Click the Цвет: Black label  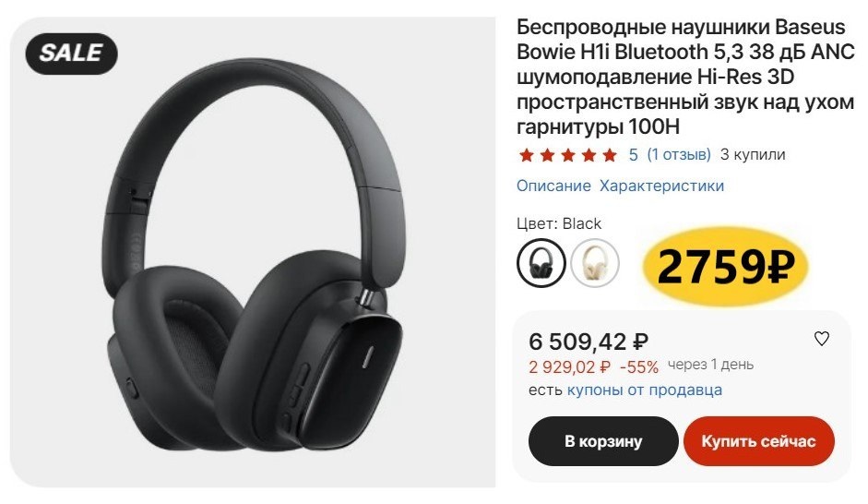coord(559,223)
